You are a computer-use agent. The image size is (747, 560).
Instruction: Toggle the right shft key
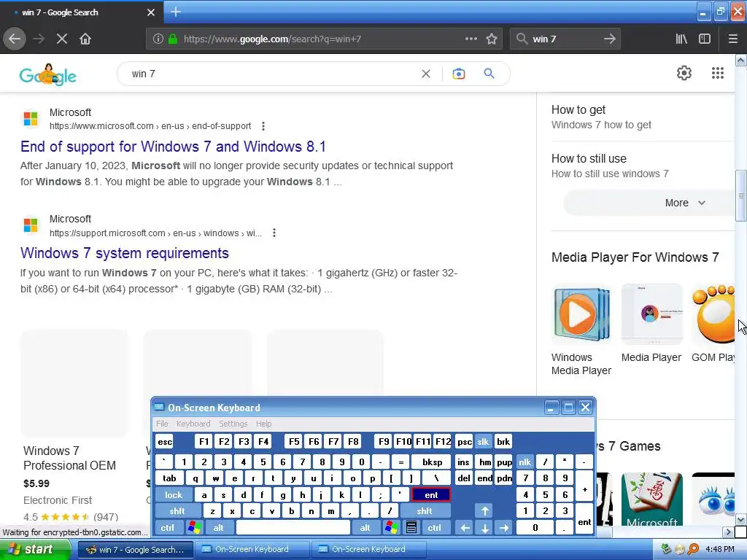click(425, 511)
